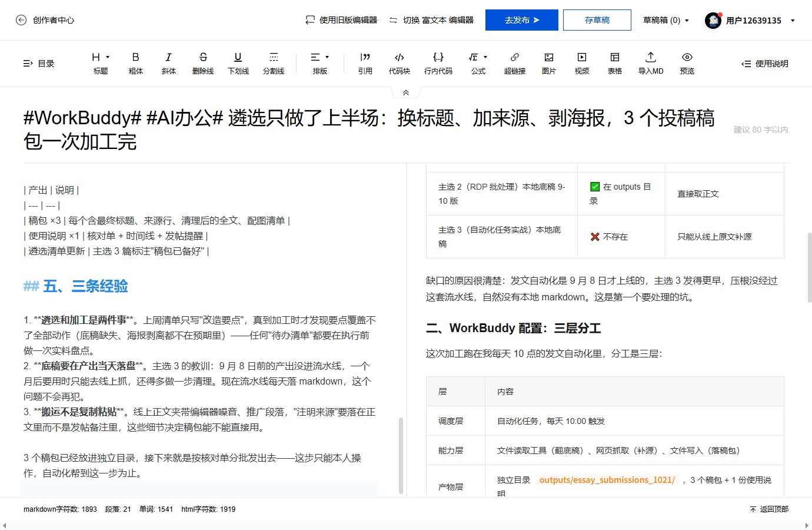Click the '## 五、三条经验' heading line
The image size is (812, 530).
(x=76, y=286)
